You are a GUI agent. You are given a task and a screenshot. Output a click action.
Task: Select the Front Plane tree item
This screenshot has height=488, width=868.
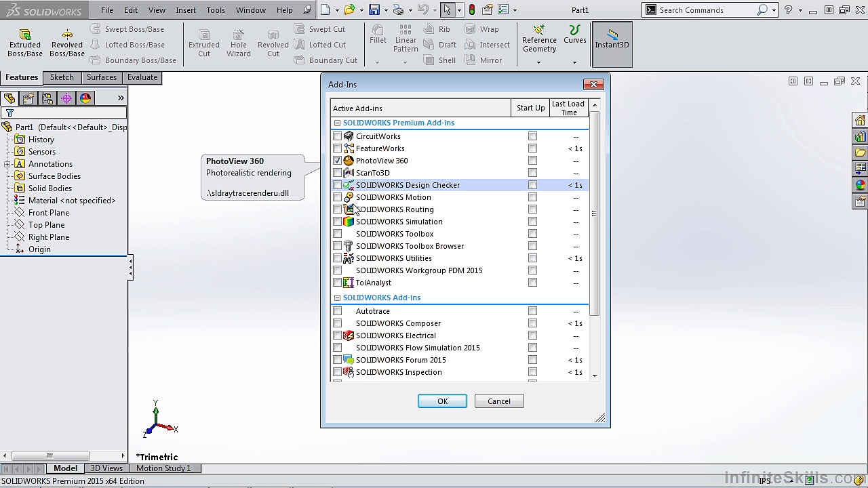(x=49, y=213)
